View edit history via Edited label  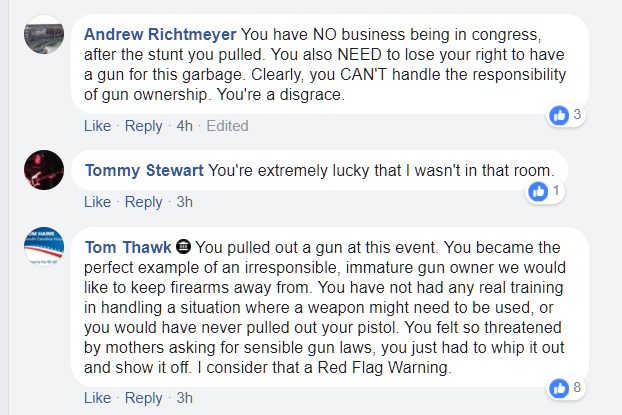(x=227, y=126)
